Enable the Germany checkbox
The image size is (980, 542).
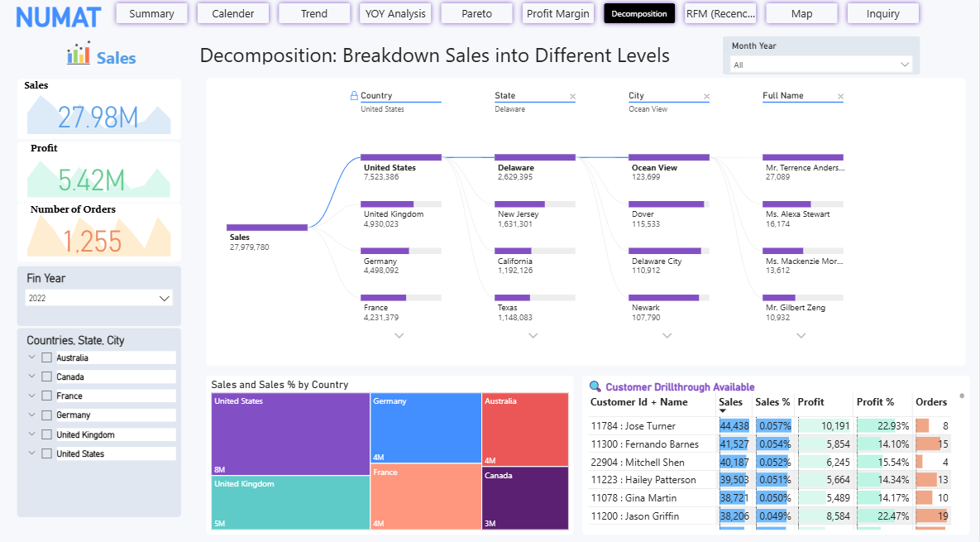[46, 415]
